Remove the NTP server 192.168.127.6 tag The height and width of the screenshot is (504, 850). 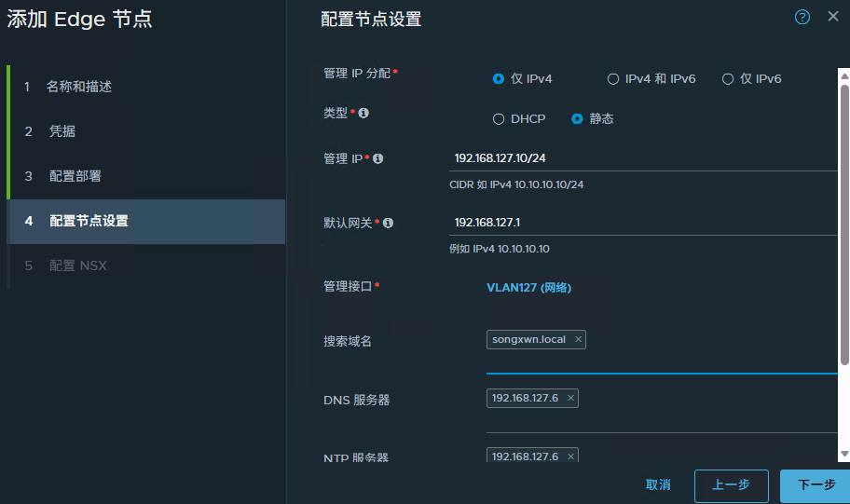pyautogui.click(x=570, y=456)
